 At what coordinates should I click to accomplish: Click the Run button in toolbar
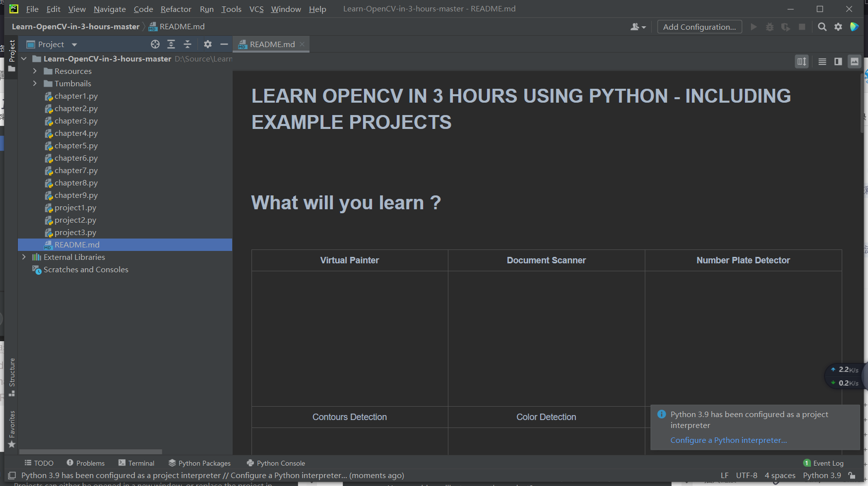(x=754, y=27)
